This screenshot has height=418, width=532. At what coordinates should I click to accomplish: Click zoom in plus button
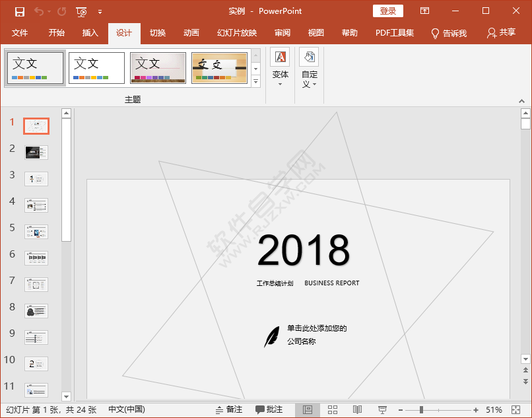476,410
